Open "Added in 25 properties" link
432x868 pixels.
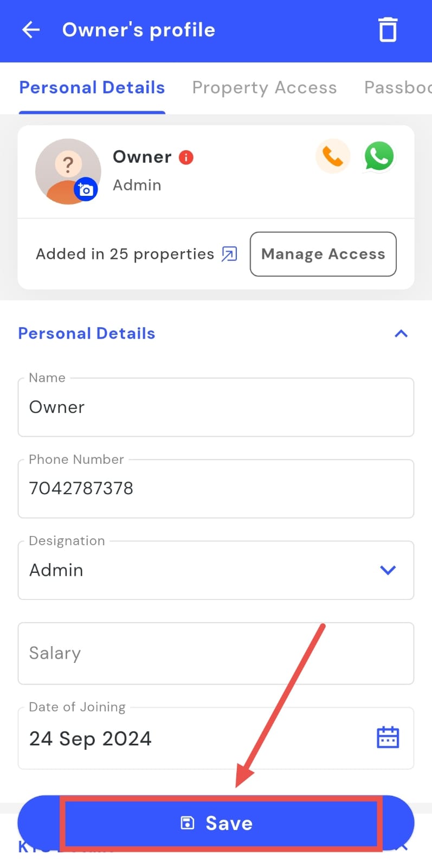pos(125,254)
